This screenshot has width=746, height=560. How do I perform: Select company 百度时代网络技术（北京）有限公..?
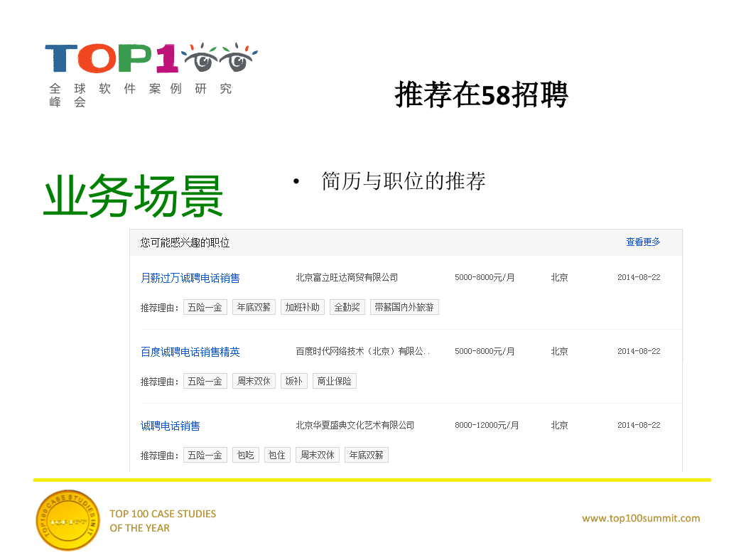click(362, 352)
